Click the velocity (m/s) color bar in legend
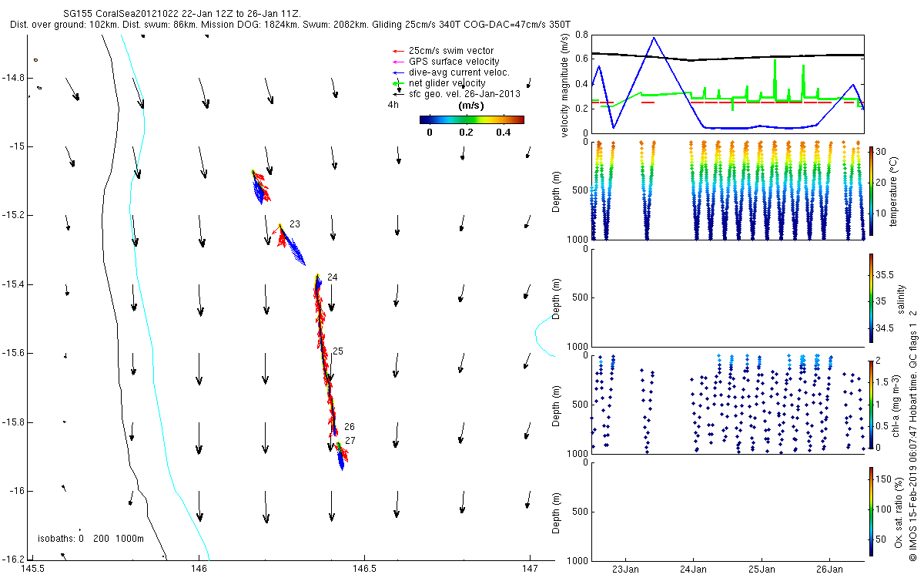 [x=472, y=119]
